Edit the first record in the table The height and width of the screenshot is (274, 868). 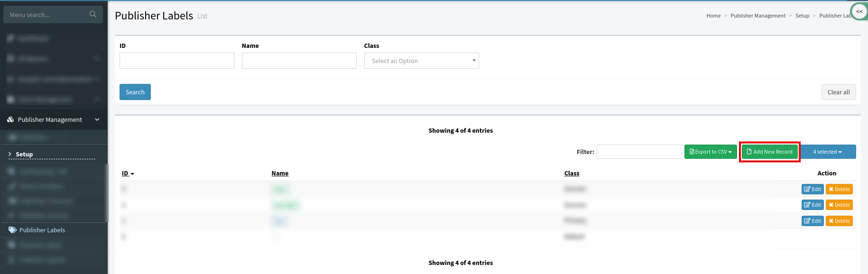click(x=812, y=189)
